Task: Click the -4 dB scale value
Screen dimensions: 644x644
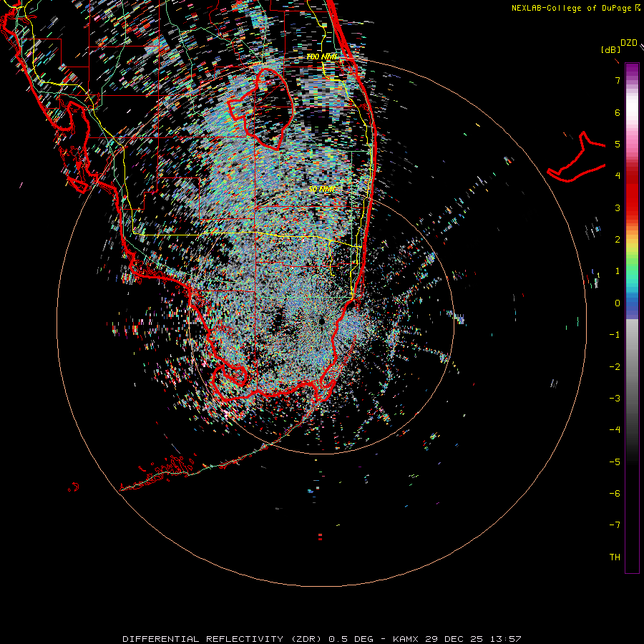Action: pyautogui.click(x=615, y=430)
